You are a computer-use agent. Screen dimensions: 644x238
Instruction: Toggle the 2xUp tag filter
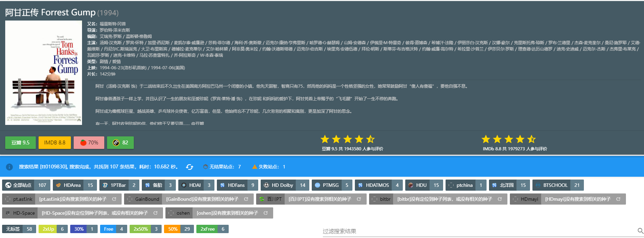click(53, 229)
